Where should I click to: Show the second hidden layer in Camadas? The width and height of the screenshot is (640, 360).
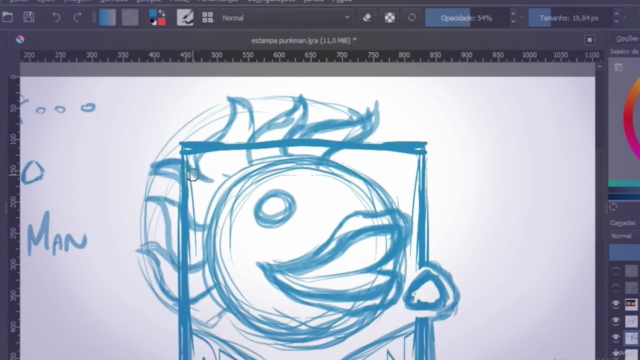coord(616,288)
